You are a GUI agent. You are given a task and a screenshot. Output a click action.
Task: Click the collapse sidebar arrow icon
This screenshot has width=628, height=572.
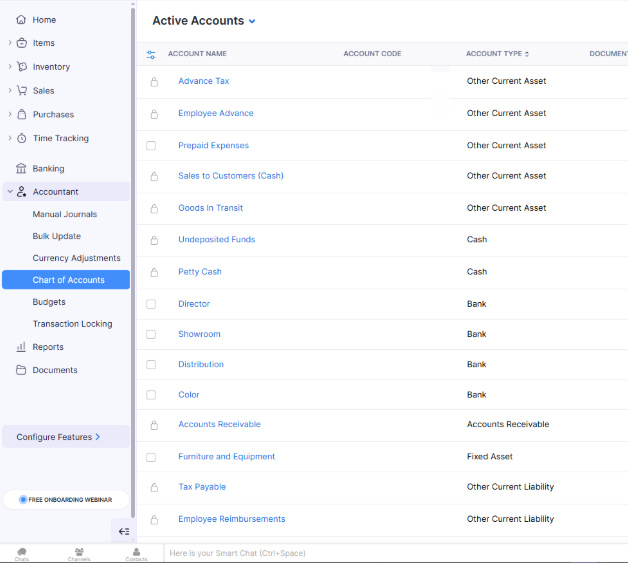pos(124,531)
